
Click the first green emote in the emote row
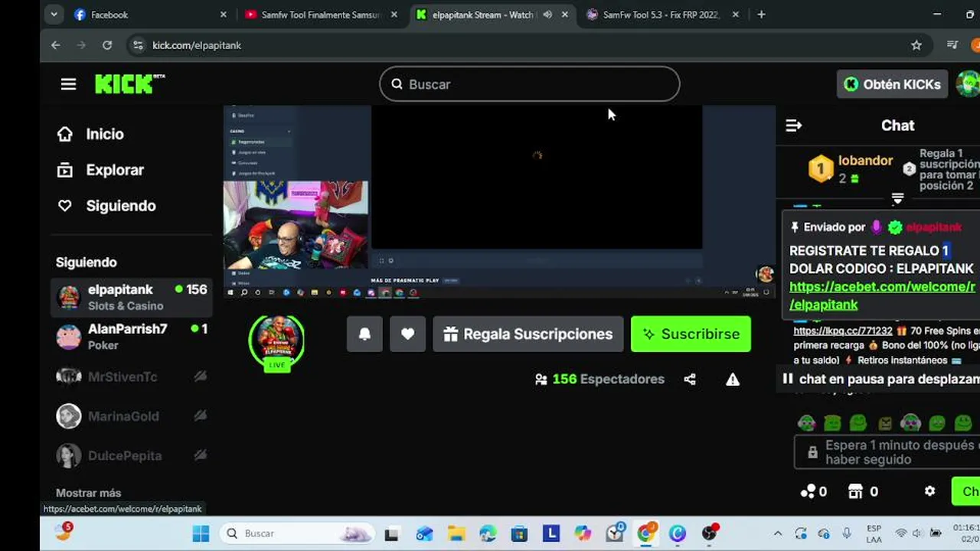pyautogui.click(x=806, y=422)
